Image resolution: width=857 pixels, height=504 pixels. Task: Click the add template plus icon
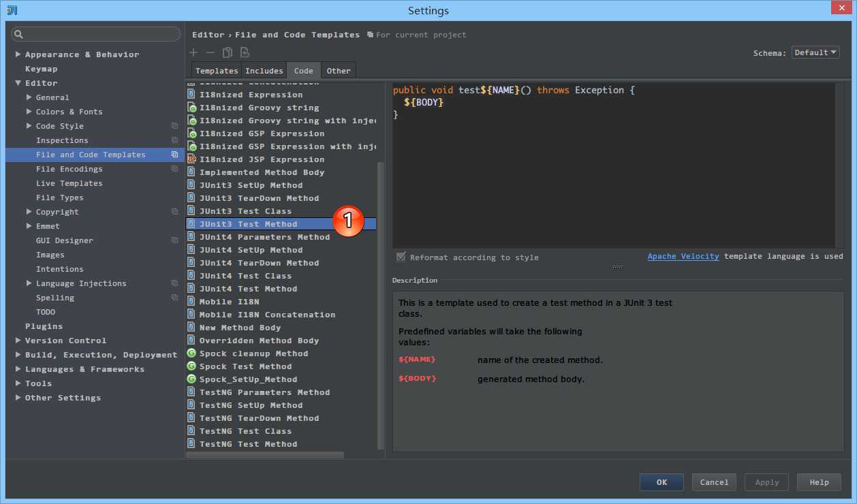point(193,52)
